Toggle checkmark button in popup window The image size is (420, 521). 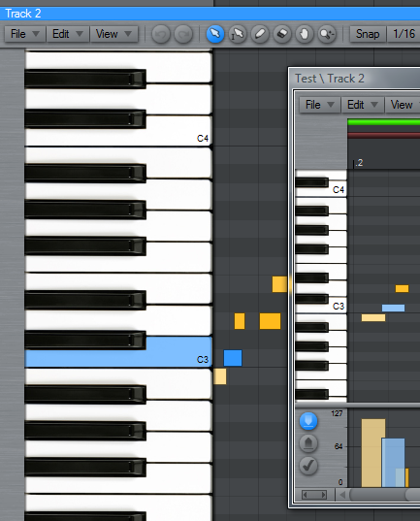coord(308,466)
